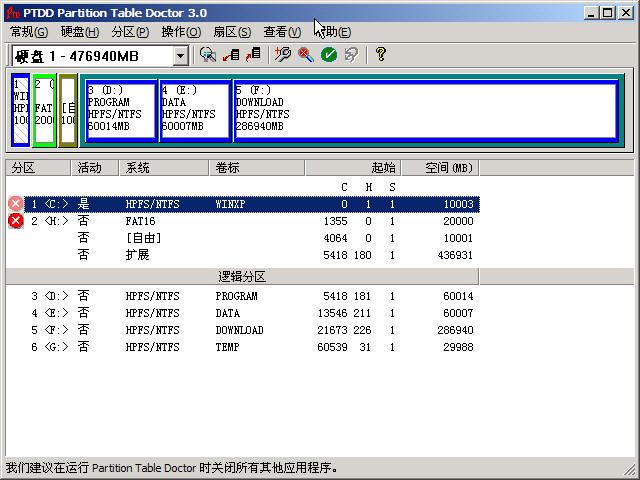Click the magnifier with red X icon

tap(306, 55)
